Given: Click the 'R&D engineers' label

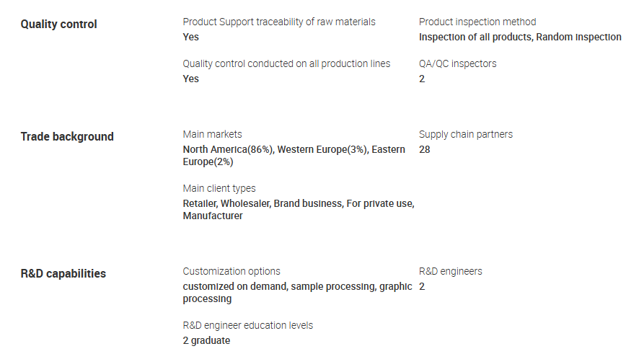Looking at the screenshot, I should click(x=451, y=271).
